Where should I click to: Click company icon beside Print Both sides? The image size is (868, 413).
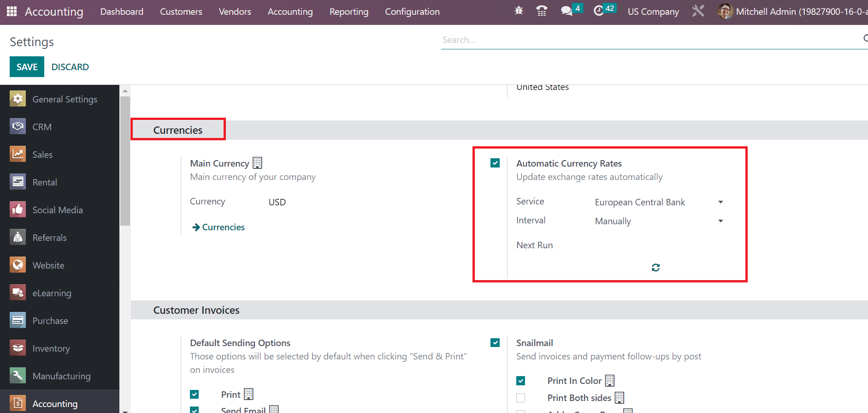(620, 397)
